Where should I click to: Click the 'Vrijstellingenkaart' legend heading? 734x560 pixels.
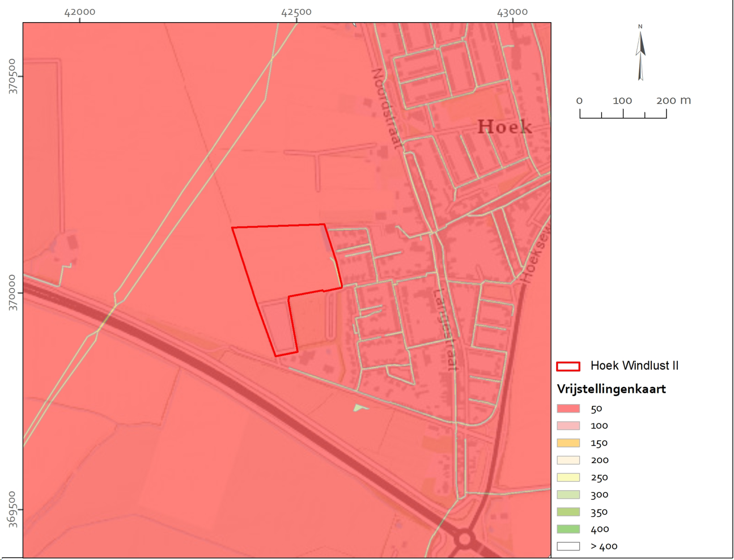pyautogui.click(x=611, y=389)
